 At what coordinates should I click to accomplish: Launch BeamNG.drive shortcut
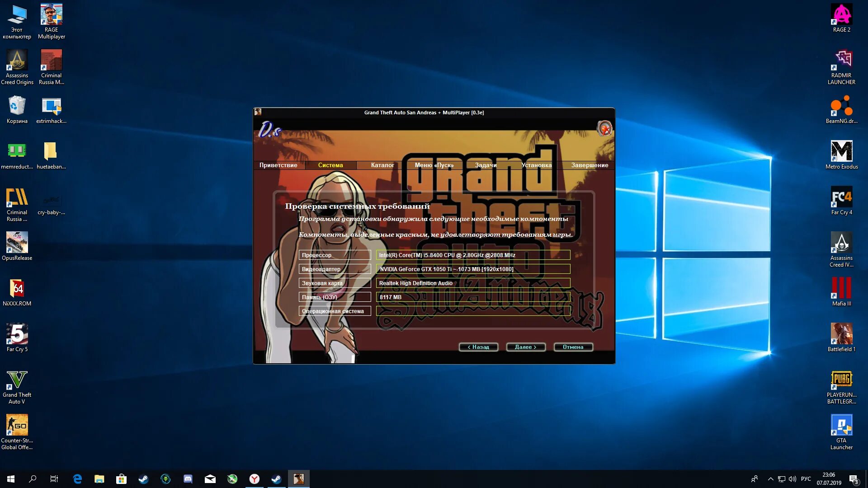(x=841, y=109)
